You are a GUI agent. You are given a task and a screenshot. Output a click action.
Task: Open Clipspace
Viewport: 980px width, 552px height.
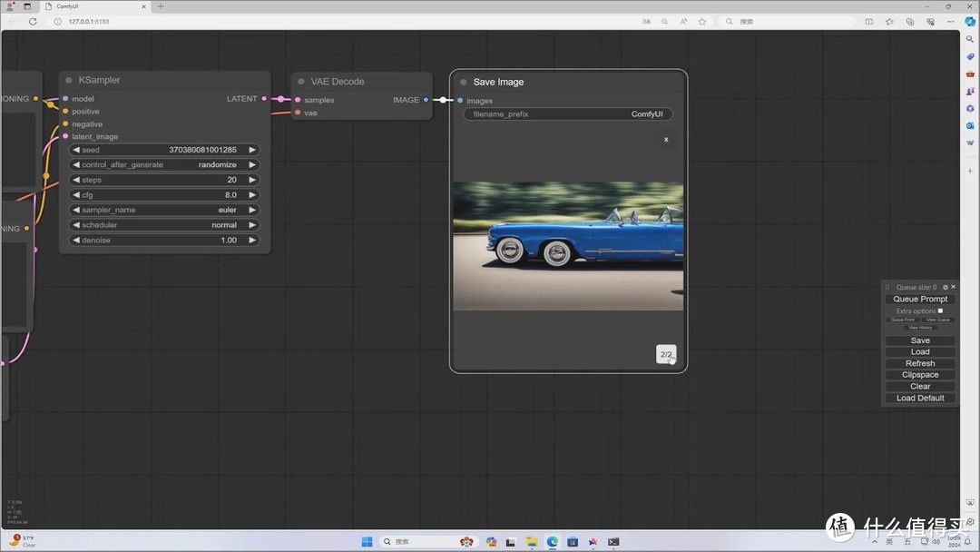coord(920,375)
